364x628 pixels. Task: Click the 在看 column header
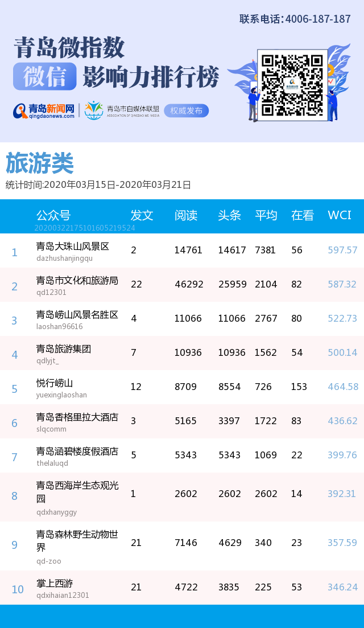302,215
